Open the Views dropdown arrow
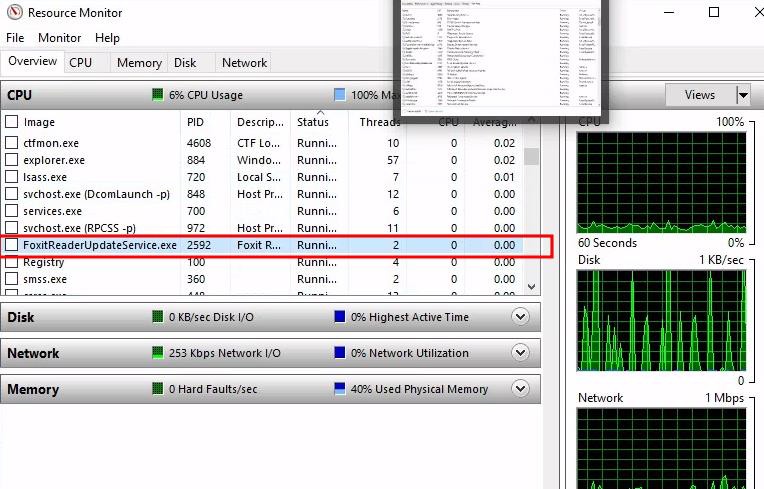The image size is (764, 489). click(743, 95)
